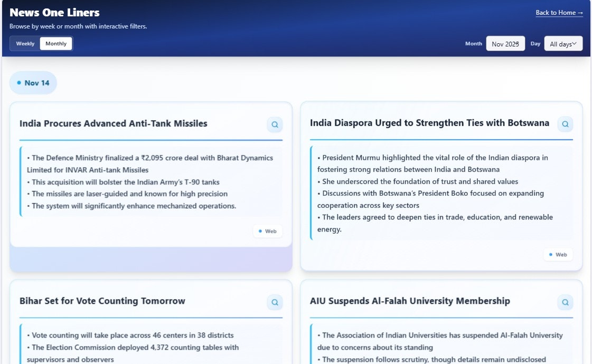The image size is (592, 364).
Task: Click bullet 'Vote counting will take place across 46 centers'
Action: coord(130,336)
